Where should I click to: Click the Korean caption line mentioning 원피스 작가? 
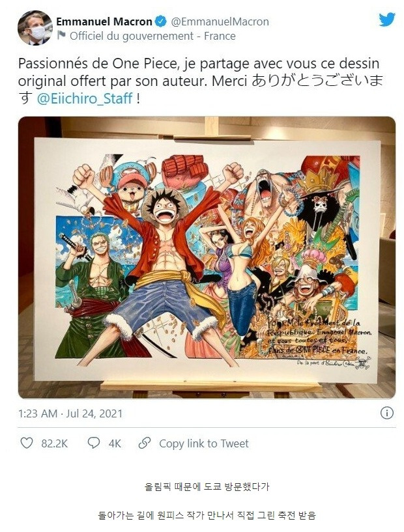pyautogui.click(x=207, y=516)
